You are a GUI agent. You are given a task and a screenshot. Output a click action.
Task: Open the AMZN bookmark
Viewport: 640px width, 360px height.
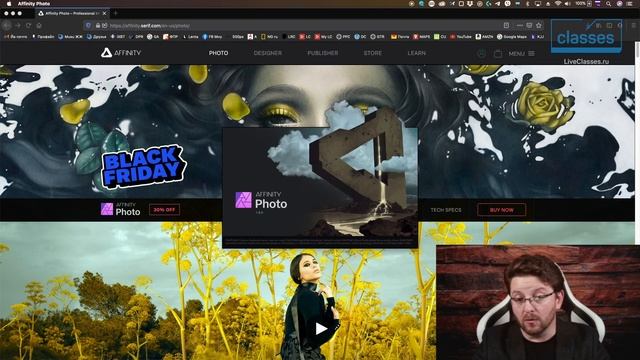pos(484,37)
